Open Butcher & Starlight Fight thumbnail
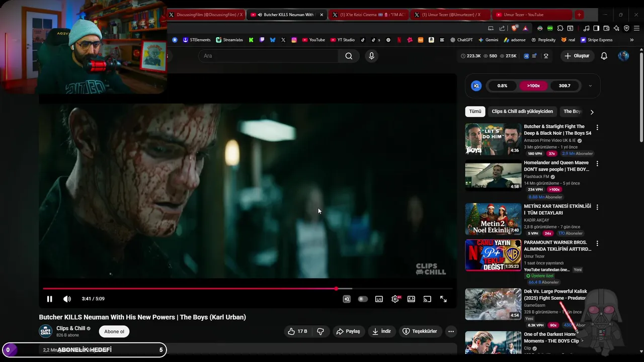Viewport: 644px width, 362px height. pos(493,139)
